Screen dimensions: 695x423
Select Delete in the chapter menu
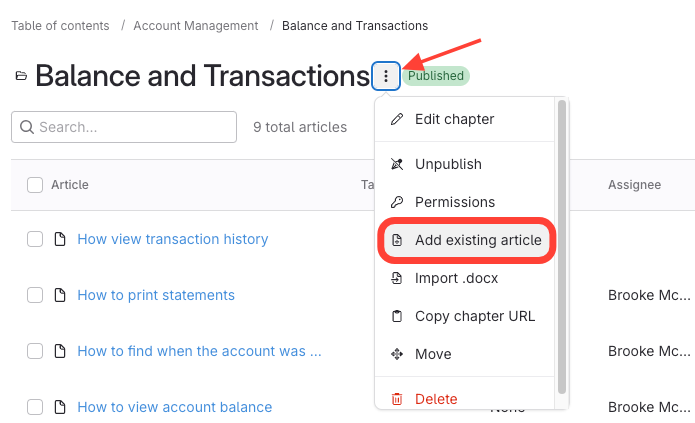click(436, 399)
